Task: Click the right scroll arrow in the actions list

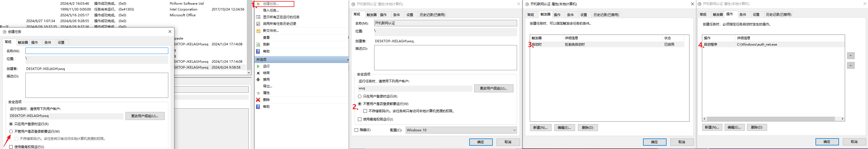Action: click(x=842, y=119)
